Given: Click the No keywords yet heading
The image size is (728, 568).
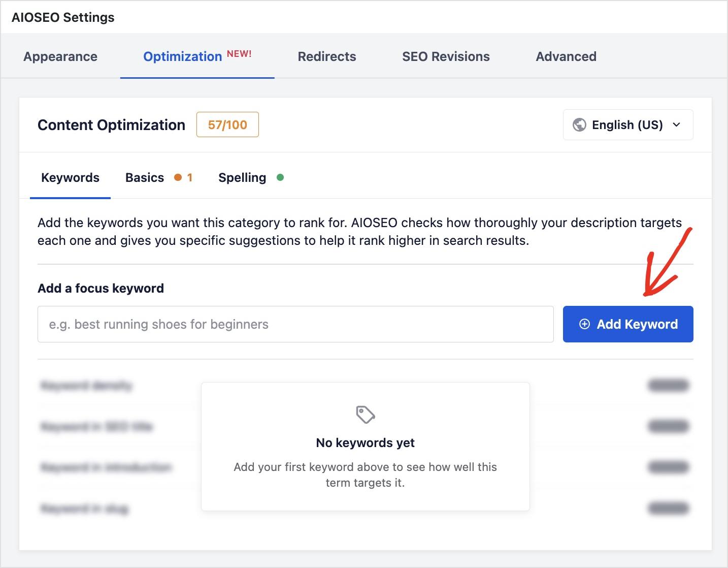Looking at the screenshot, I should (x=366, y=443).
